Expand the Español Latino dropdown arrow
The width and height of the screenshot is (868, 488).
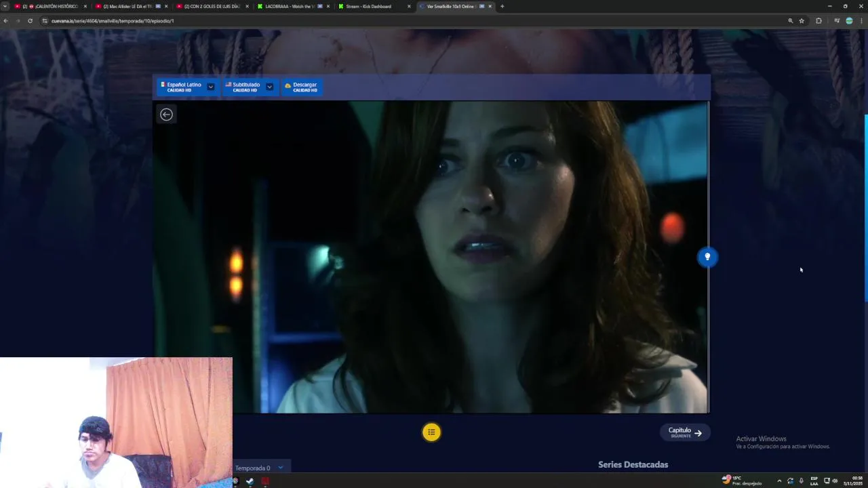211,87
